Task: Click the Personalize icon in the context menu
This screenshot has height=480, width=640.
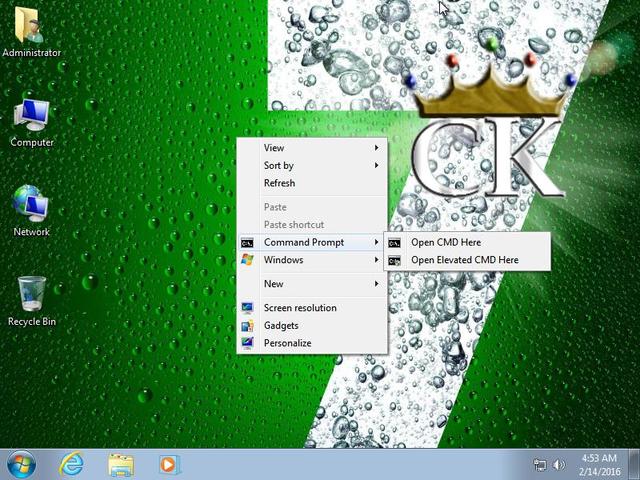Action: [247, 343]
